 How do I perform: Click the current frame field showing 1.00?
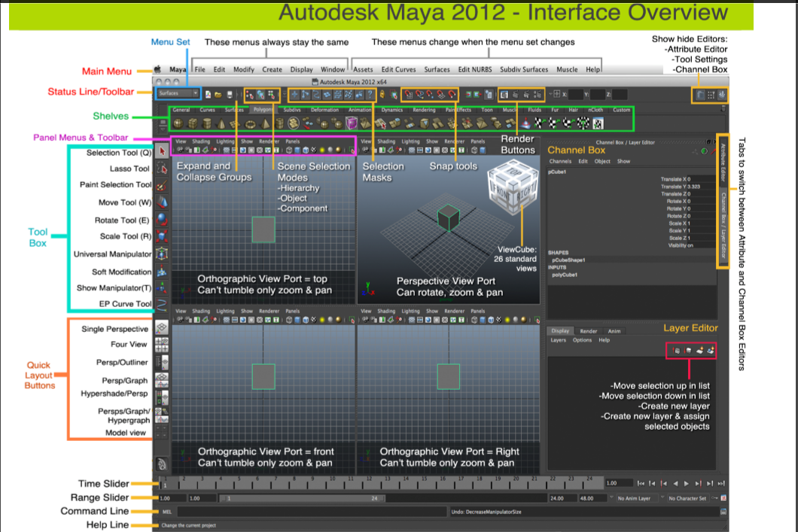point(618,483)
